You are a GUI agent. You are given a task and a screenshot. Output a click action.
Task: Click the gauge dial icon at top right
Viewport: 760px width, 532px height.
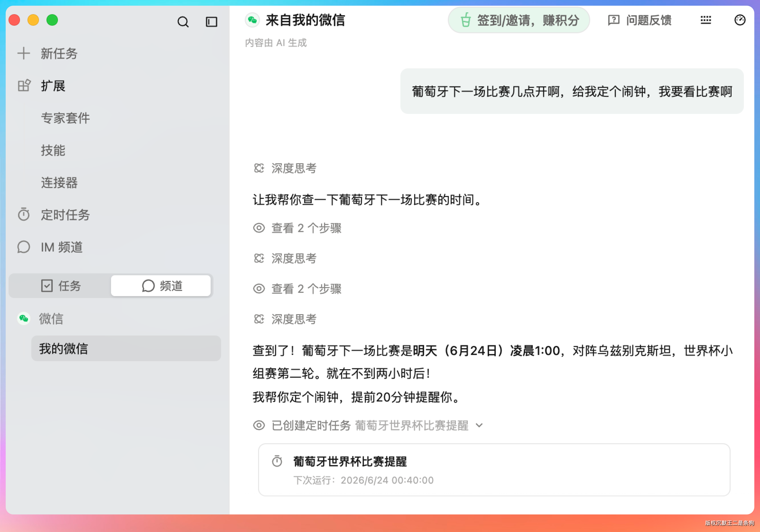[740, 20]
